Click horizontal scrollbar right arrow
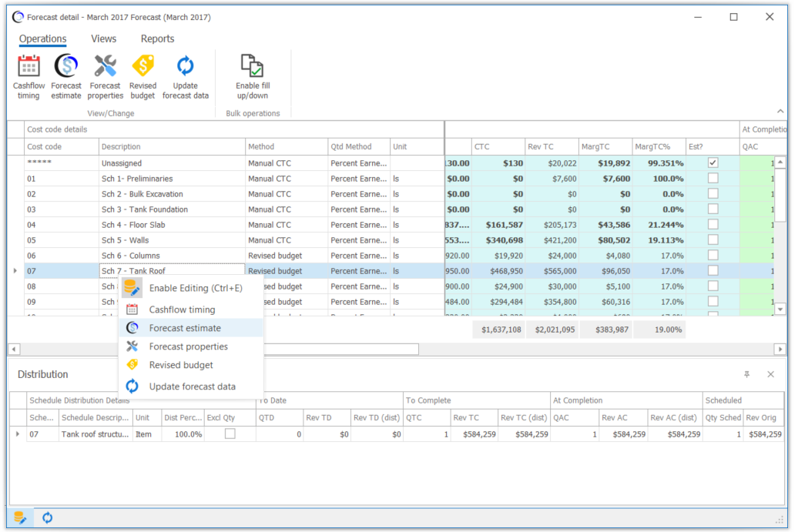Screen dimensions: 798x532 tap(780, 349)
